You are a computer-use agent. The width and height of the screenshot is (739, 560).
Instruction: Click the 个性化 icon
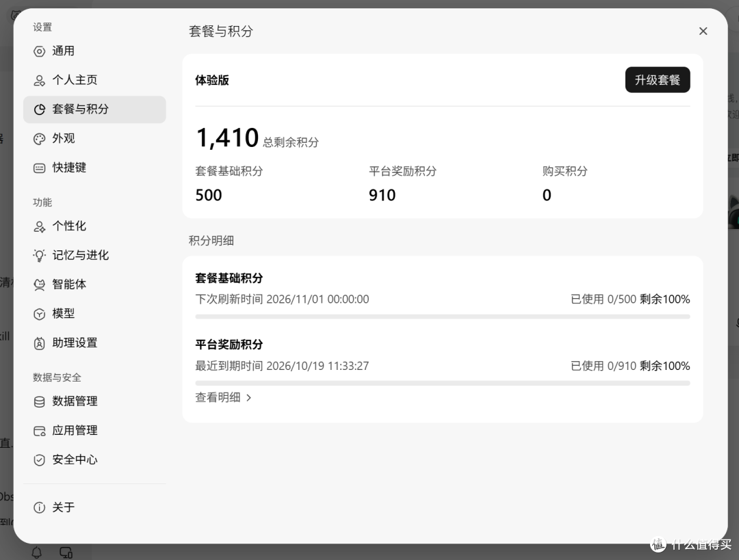click(x=40, y=226)
